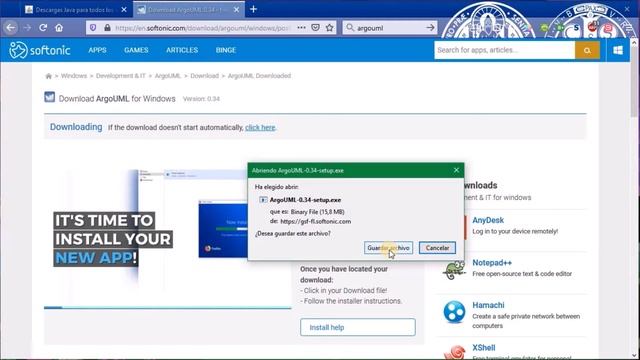Open the ARTICLES menu
Image resolution: width=640 pixels, height=360 pixels.
point(182,50)
